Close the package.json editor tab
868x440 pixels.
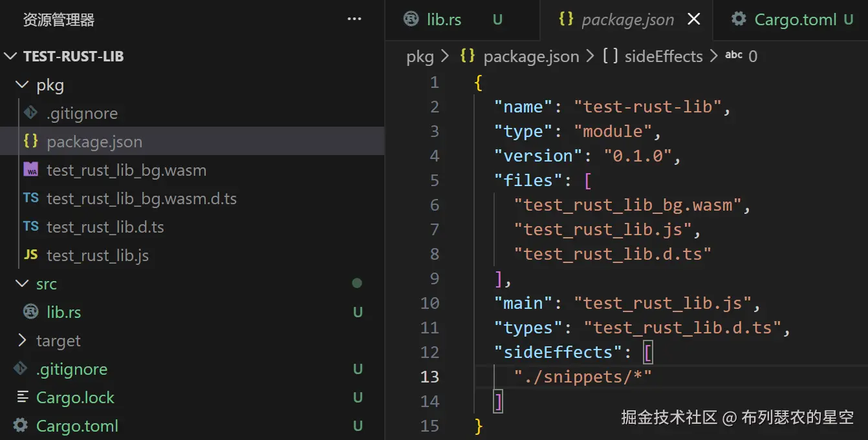click(x=693, y=19)
